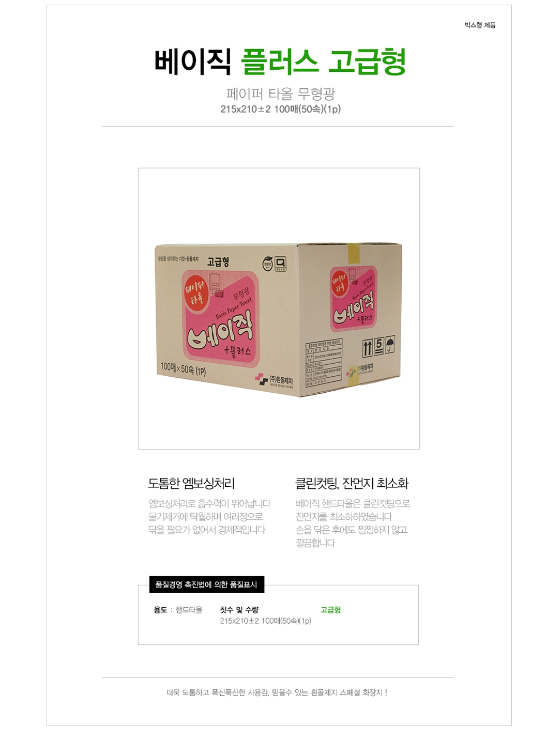
Task: Click the 페이퍼 타올 무형광 subtitle
Action: point(281,94)
